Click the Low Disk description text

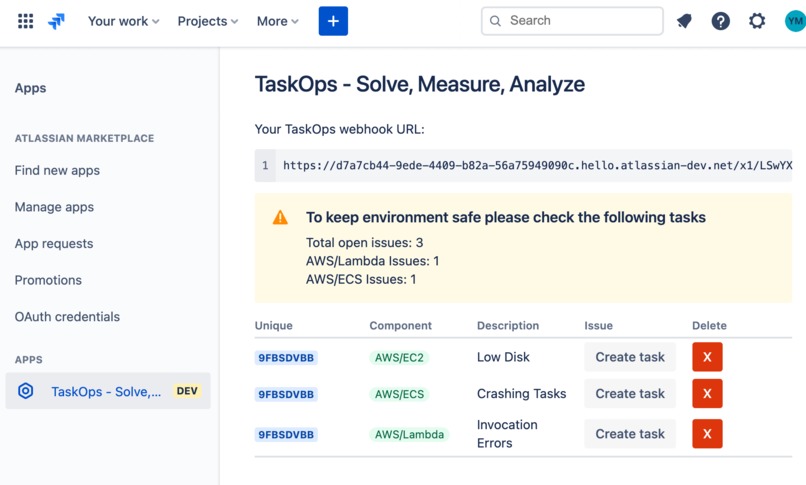coord(503,357)
